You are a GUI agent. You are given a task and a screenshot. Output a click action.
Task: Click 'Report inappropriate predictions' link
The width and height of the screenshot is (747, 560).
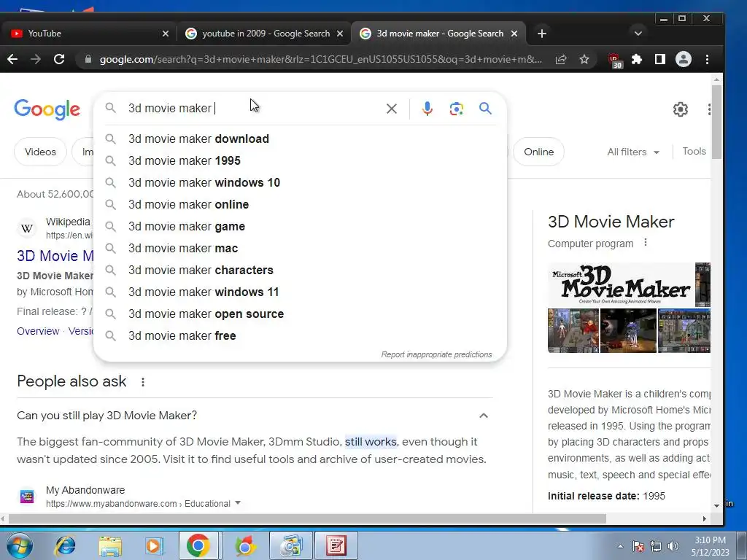436,354
